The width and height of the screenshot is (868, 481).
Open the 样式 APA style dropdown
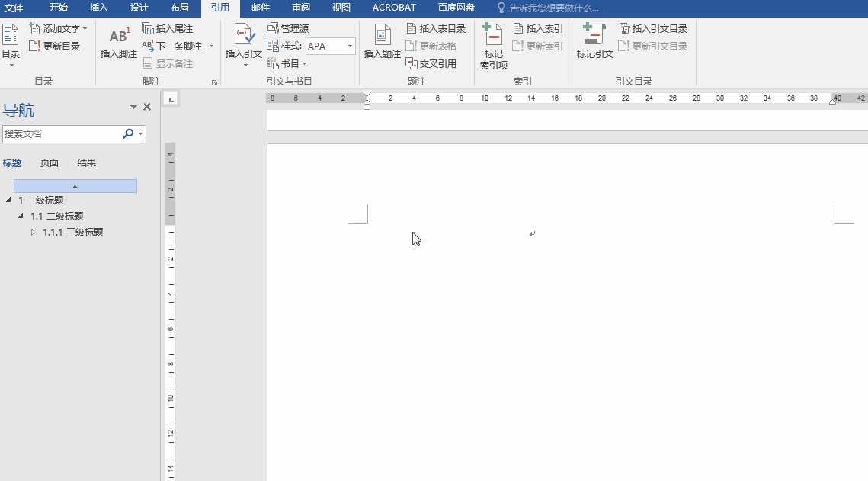(350, 46)
